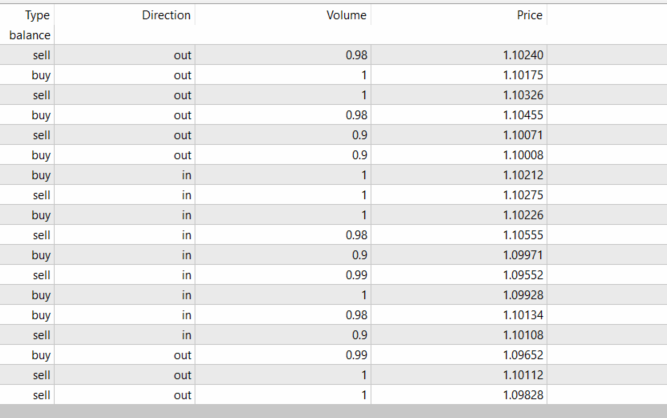Select 'out' direction in 1.10112 row
667x418 pixels.
click(182, 375)
